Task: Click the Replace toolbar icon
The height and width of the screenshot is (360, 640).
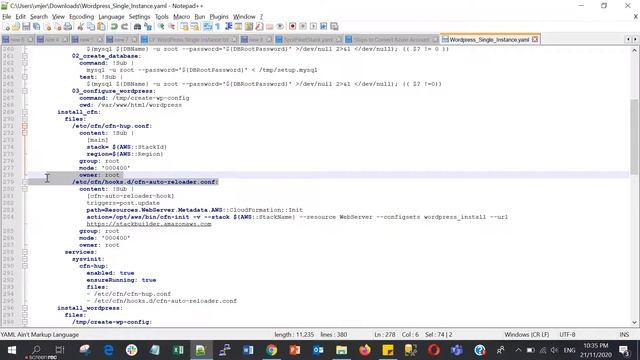Action: click(x=149, y=27)
